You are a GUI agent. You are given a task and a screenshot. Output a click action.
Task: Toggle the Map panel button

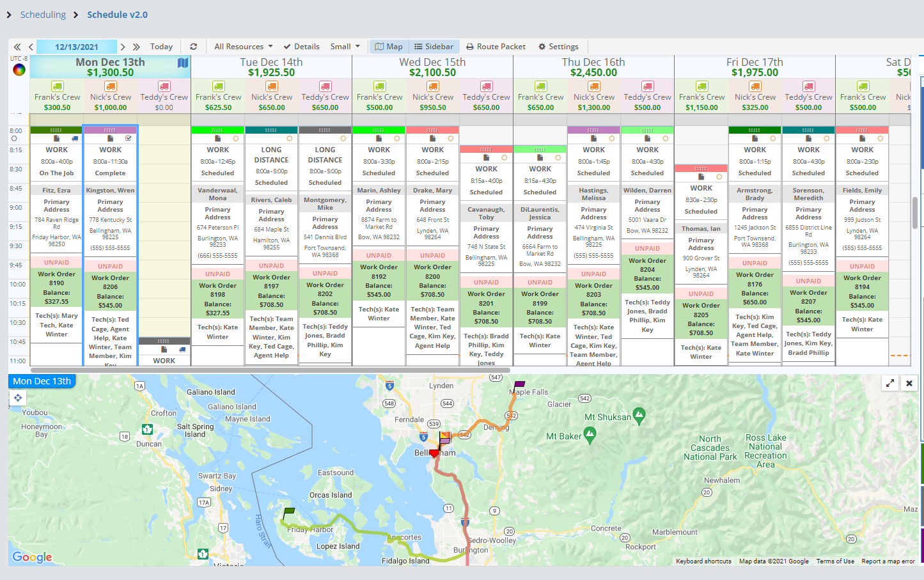pyautogui.click(x=389, y=47)
